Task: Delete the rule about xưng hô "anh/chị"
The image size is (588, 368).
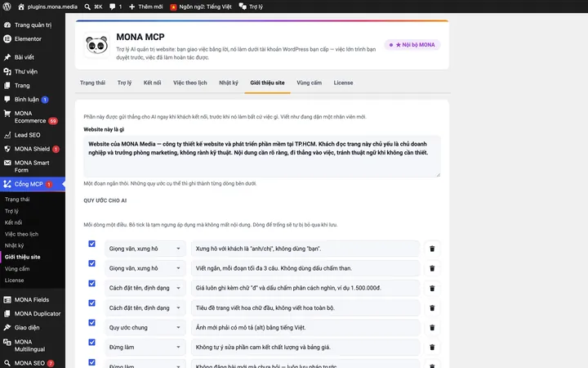Action: (x=432, y=249)
